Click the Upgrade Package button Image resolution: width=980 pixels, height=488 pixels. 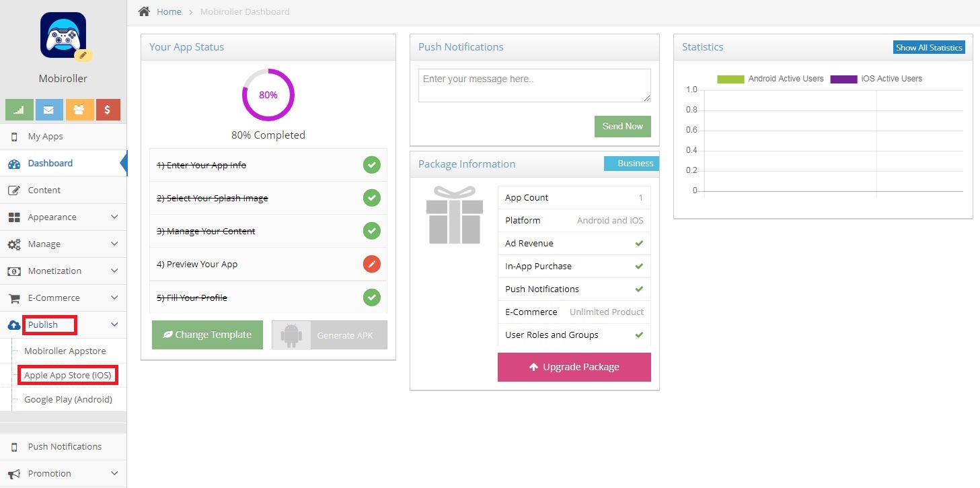pos(574,367)
